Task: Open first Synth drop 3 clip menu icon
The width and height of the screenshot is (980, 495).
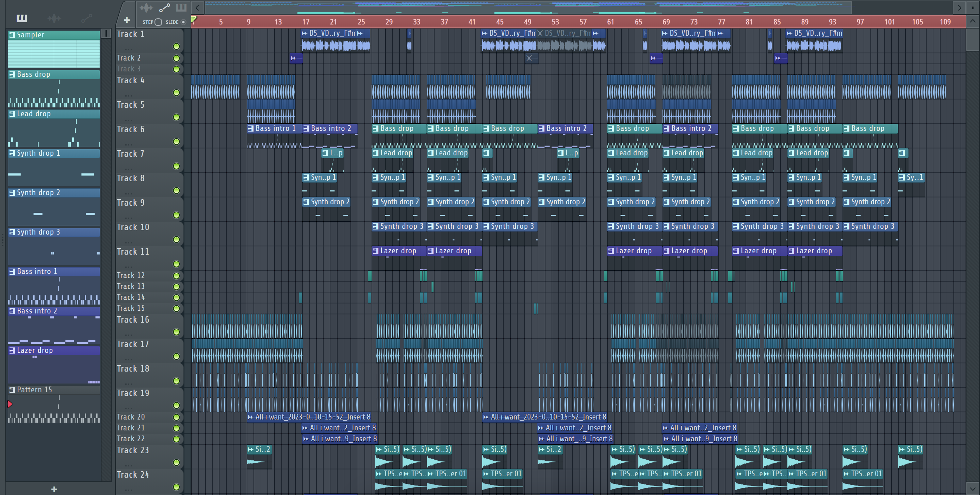Action: click(x=375, y=226)
